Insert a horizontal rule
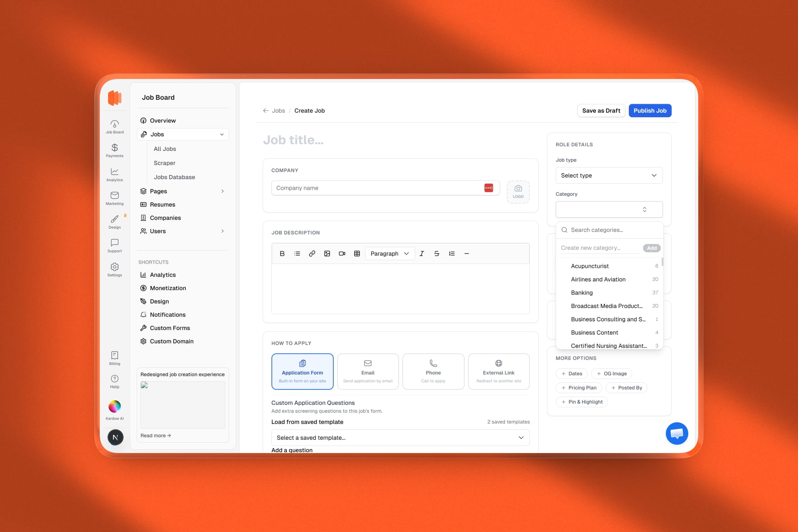Viewport: 798px width, 532px height. coord(467,254)
